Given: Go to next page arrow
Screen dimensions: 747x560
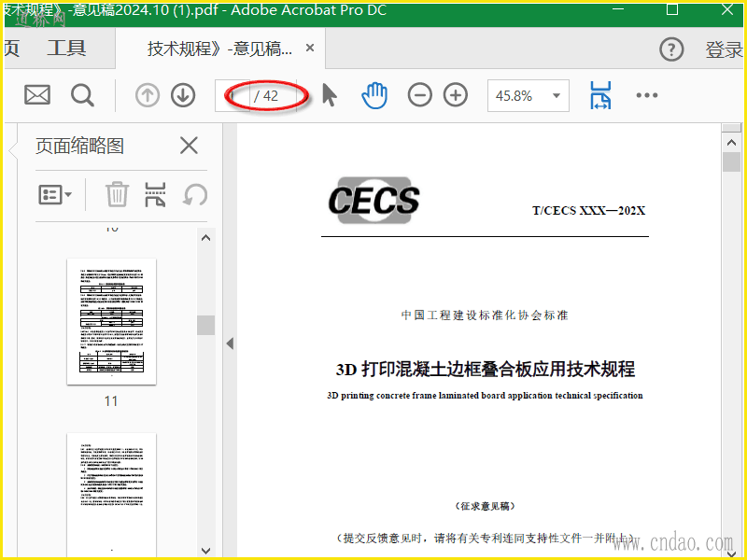Looking at the screenshot, I should (183, 95).
